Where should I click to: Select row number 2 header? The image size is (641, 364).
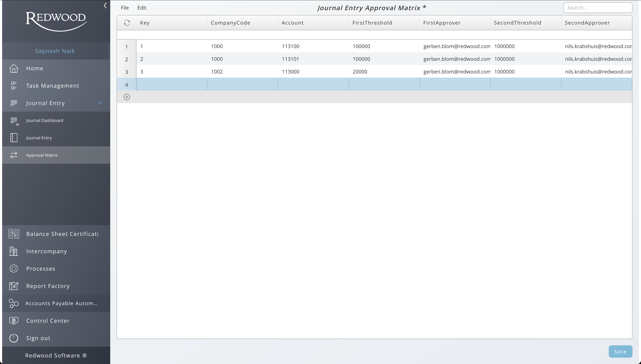[x=127, y=59]
